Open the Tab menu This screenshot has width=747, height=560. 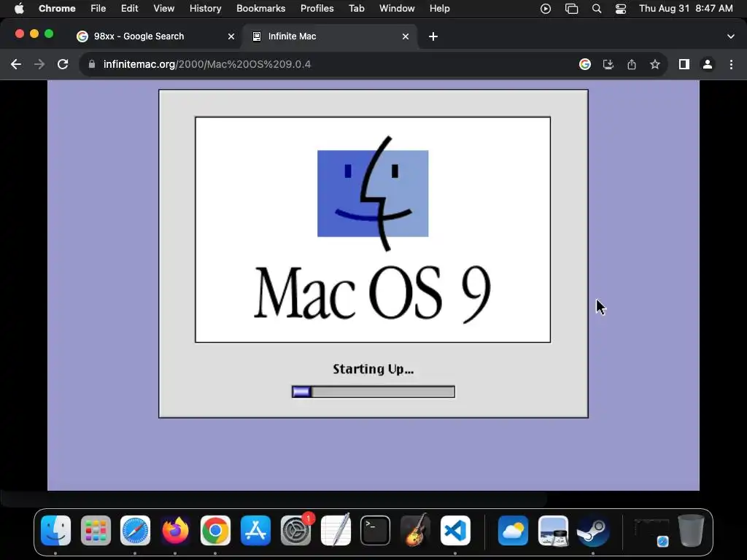coord(356,9)
